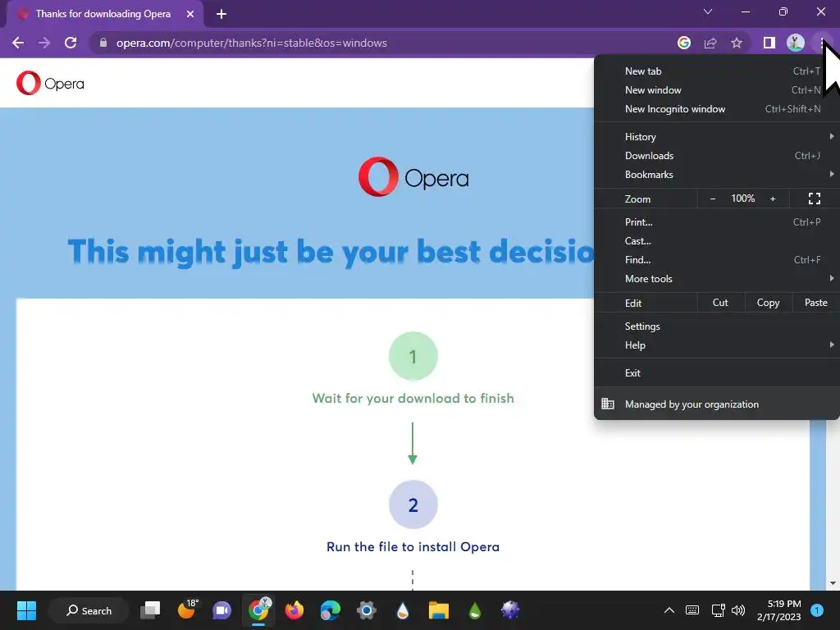Select Exit in the Chrome menu
The image size is (840, 630).
[x=717, y=373]
